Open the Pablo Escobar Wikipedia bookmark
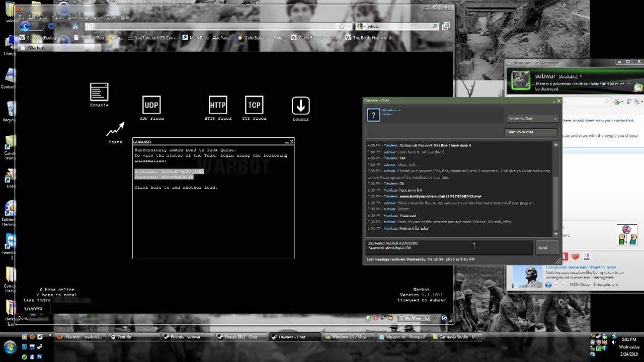Image resolution: width=644 pixels, height=362 pixels. click(x=317, y=38)
